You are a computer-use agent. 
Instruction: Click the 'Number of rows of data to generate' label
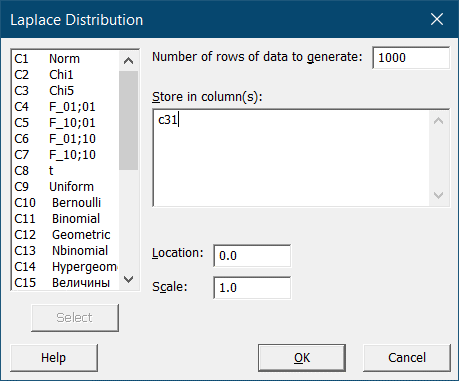[x=257, y=57]
